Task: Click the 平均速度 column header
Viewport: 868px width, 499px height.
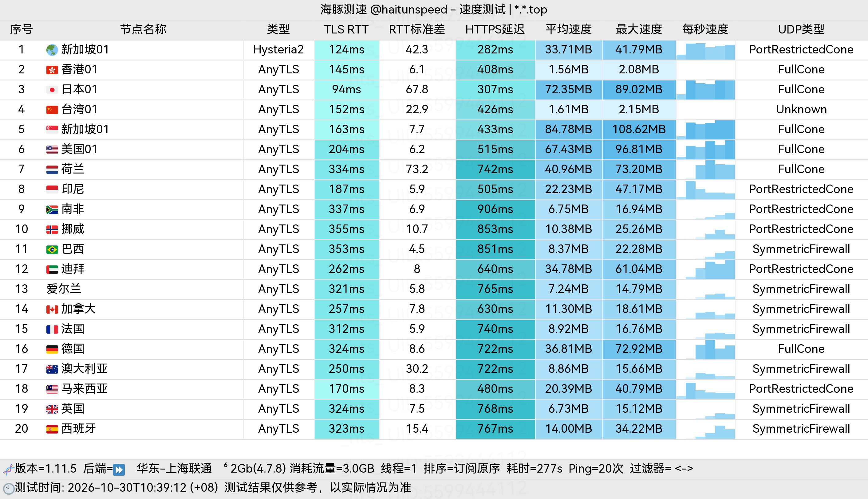Action: [569, 29]
